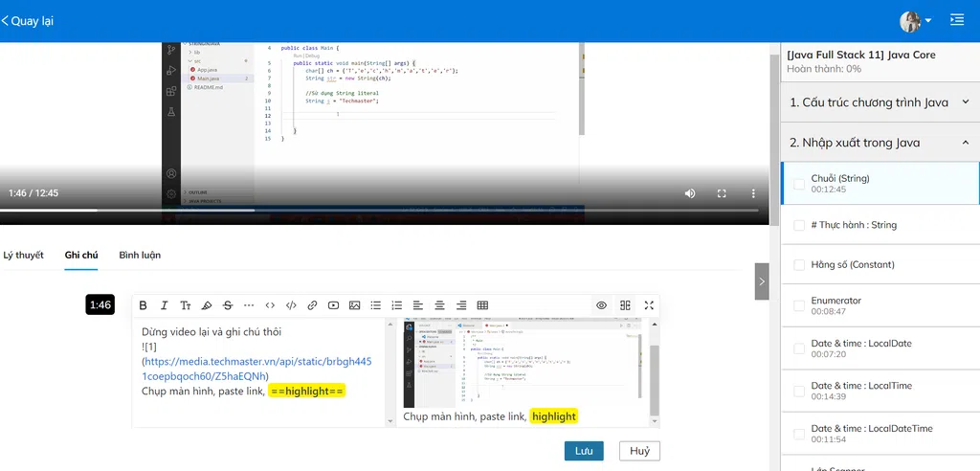The image size is (980, 471).
Task: Check the Date & time : LocalDate checkbox
Action: (799, 348)
